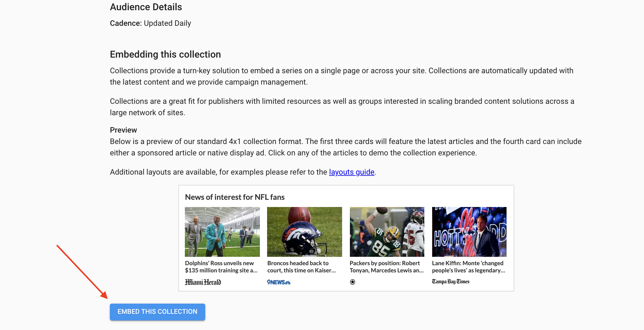Click the red arrow annotation
Viewport: 644px width, 330px height.
pyautogui.click(x=82, y=272)
